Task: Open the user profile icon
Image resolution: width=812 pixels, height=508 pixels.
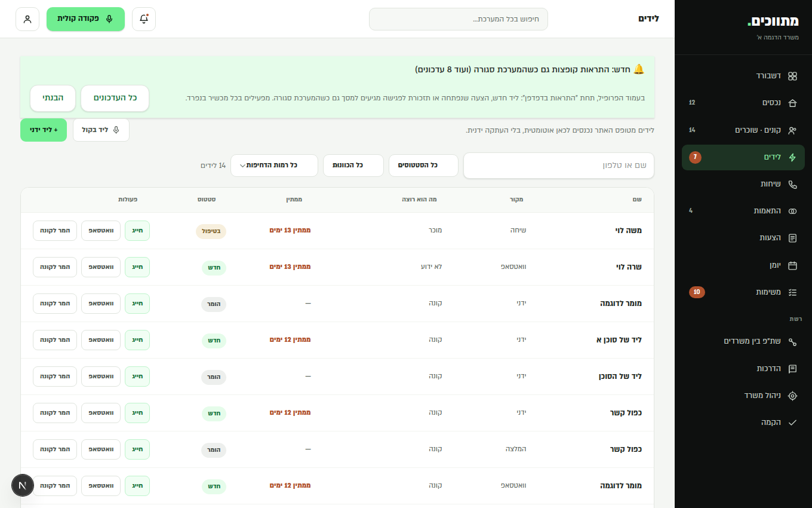Action: [x=27, y=19]
